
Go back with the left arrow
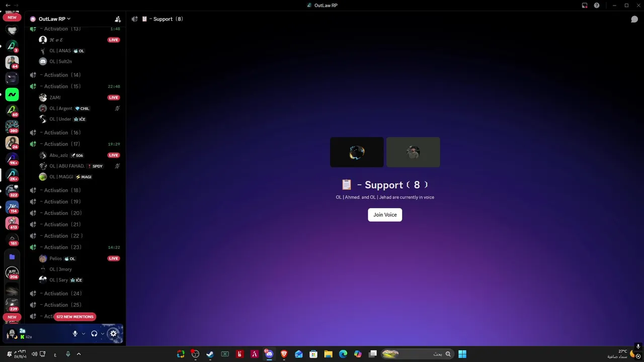click(x=8, y=5)
